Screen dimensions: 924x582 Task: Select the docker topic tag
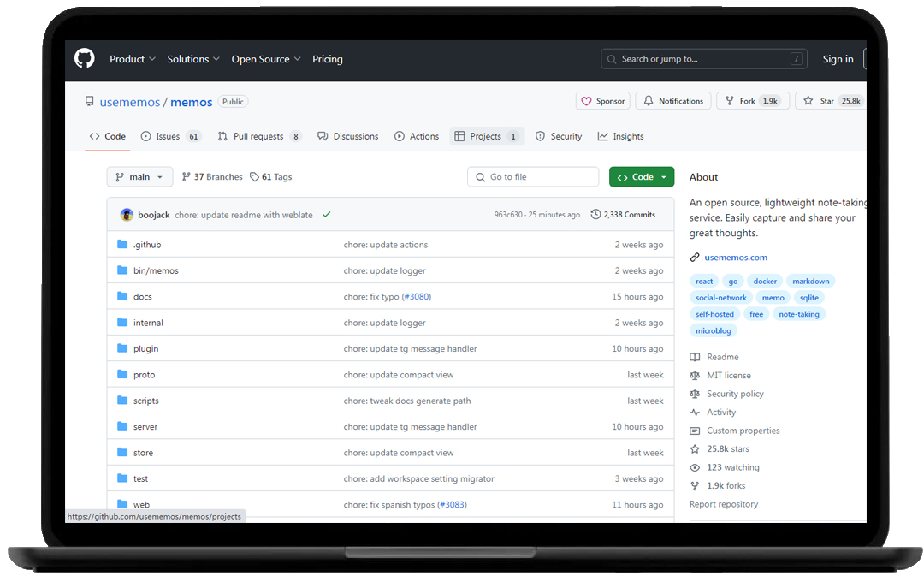click(x=765, y=282)
